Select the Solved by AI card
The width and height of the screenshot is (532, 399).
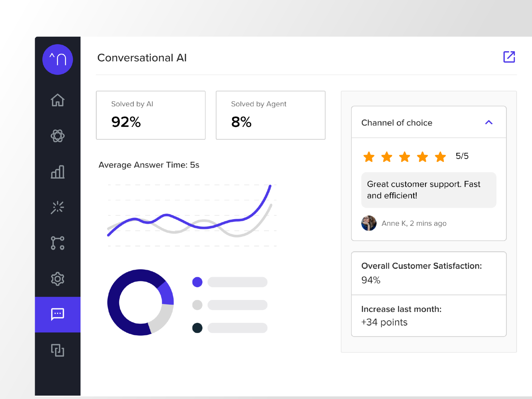(x=151, y=115)
